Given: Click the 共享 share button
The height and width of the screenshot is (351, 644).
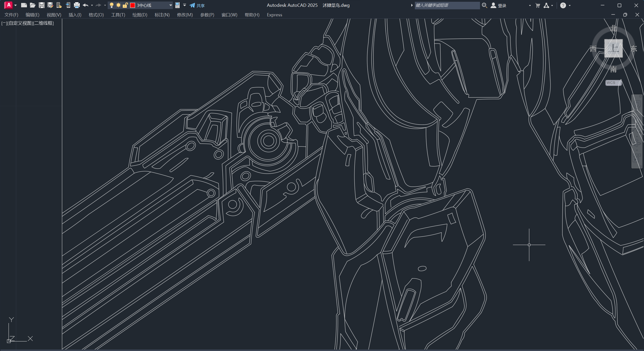Looking at the screenshot, I should tap(197, 5).
